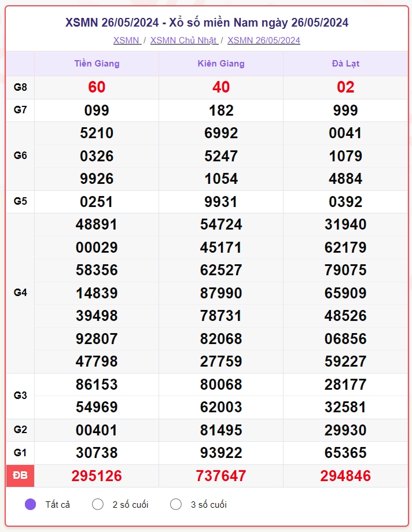Screen dimensions: 412x532
Task: Click the G3 number 86153
Action: (97, 385)
